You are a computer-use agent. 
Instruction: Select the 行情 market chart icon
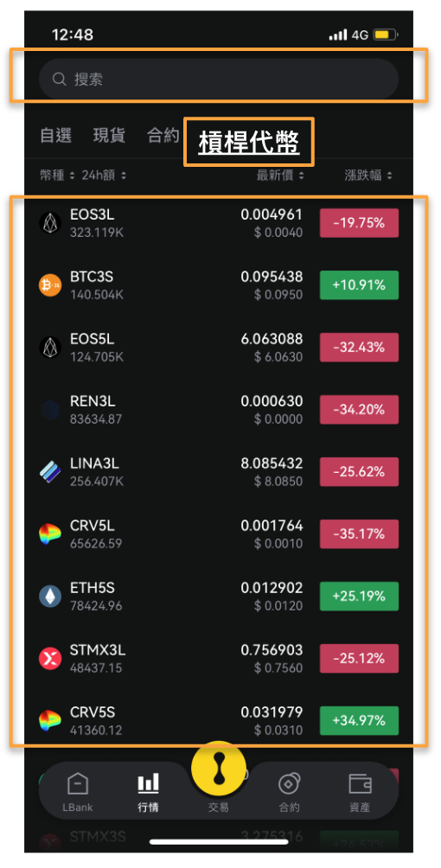[x=148, y=783]
